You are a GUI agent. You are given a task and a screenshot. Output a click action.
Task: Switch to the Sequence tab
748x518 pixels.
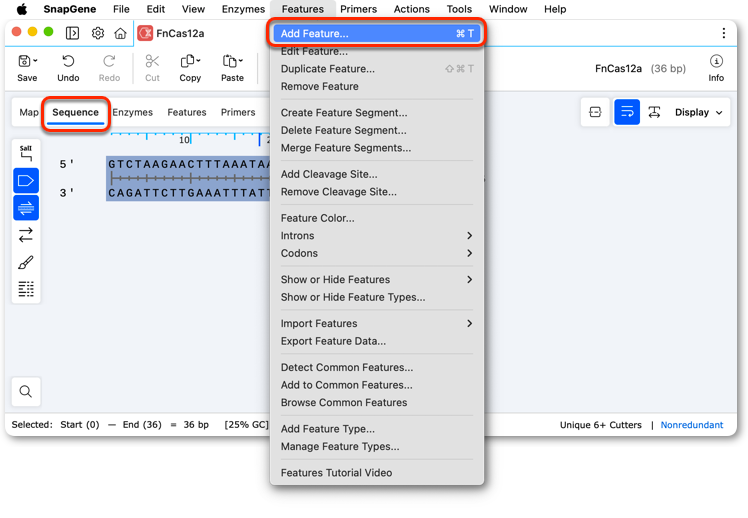75,113
